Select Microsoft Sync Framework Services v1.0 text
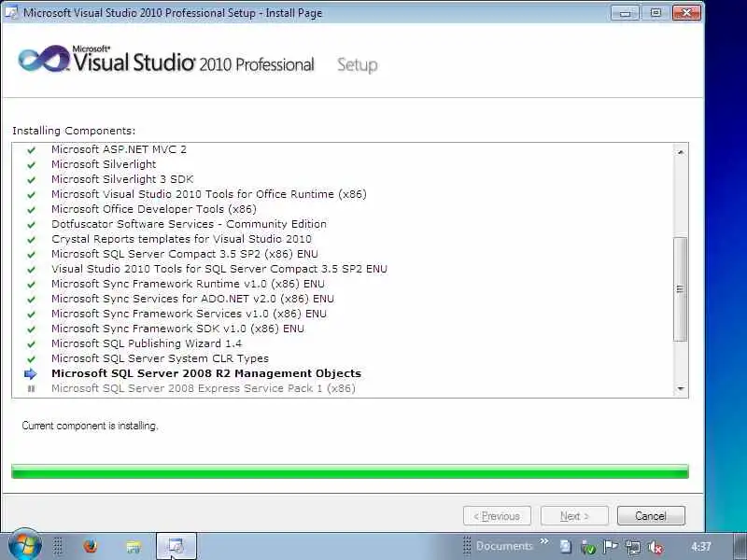The height and width of the screenshot is (560, 747). pos(189,314)
